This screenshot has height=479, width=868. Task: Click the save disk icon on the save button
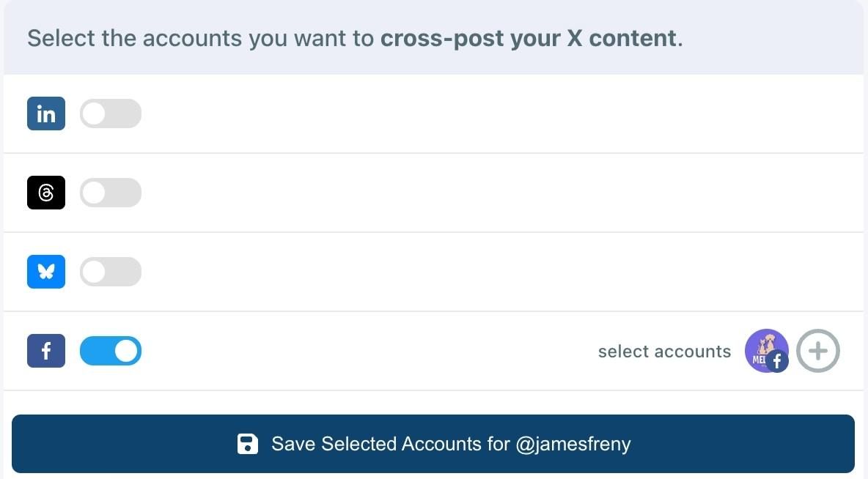tap(248, 444)
